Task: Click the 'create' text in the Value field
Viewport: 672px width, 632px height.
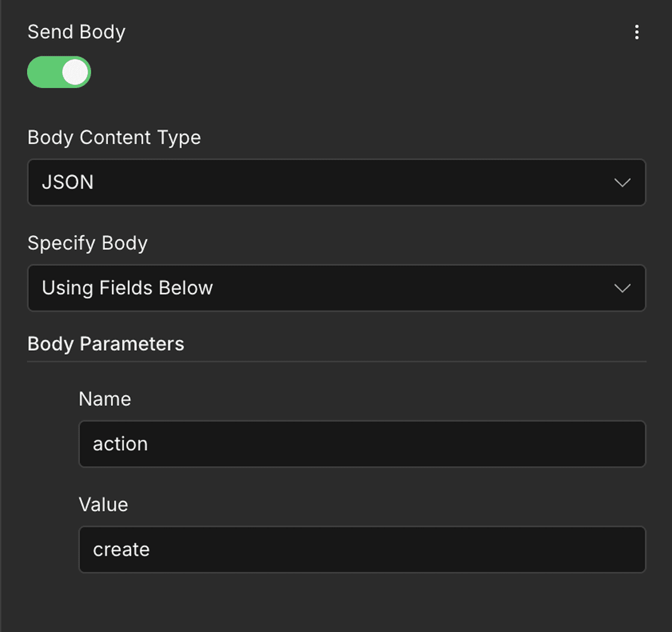Action: click(121, 550)
